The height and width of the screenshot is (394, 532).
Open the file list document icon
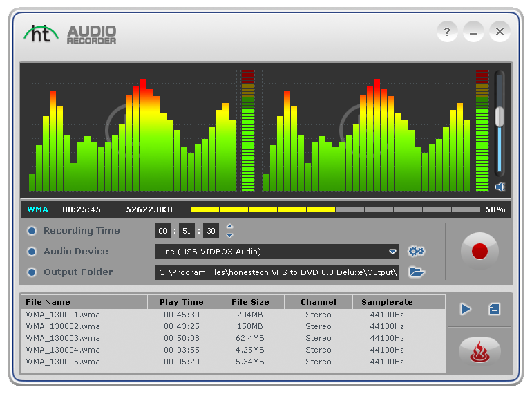coord(494,309)
